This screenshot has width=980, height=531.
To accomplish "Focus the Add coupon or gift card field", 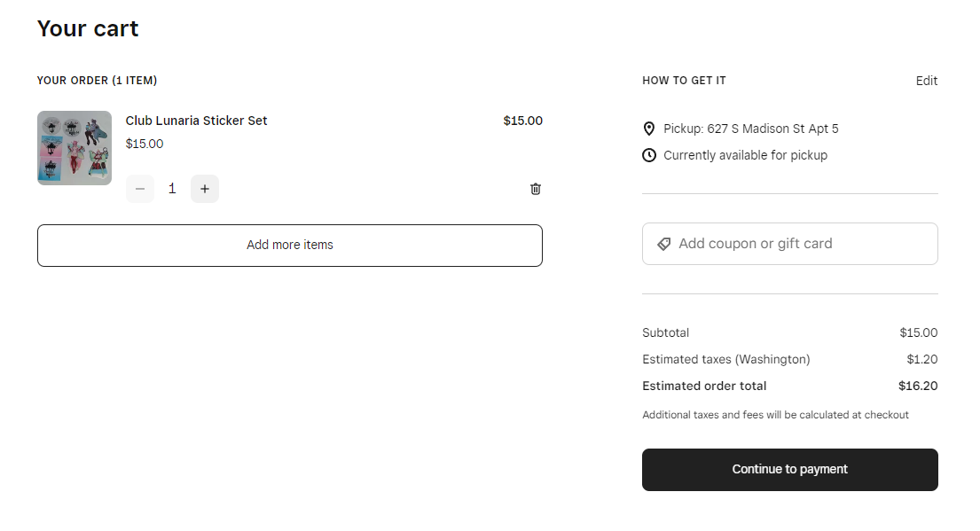I will tap(798, 244).
